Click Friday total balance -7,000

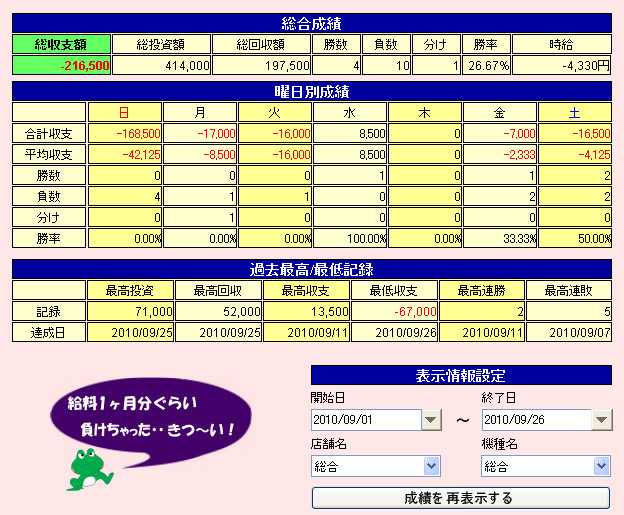[500, 133]
